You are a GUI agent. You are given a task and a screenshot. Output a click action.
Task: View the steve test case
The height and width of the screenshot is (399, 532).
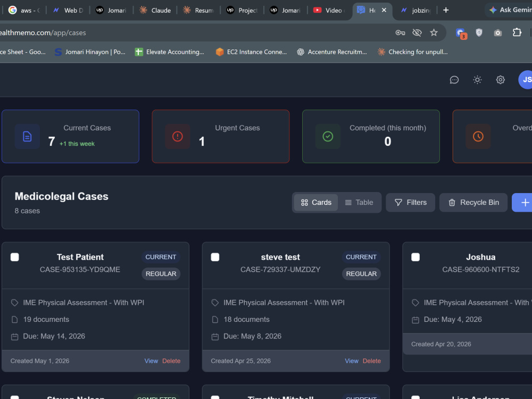click(352, 361)
